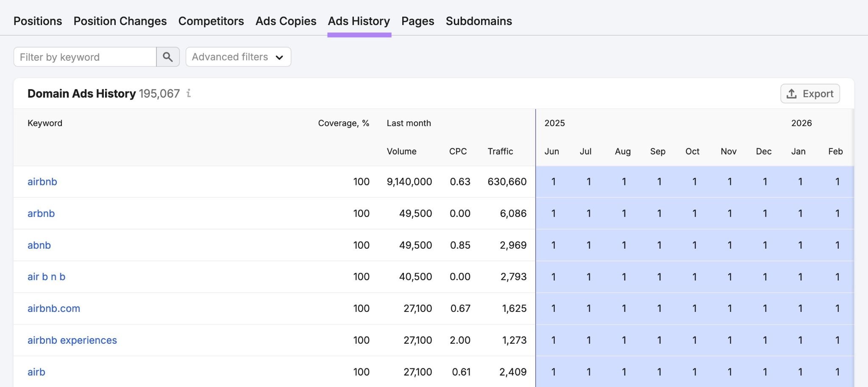Click the 1,625 traffic value
Image resolution: width=868 pixels, height=387 pixels.
click(x=515, y=308)
